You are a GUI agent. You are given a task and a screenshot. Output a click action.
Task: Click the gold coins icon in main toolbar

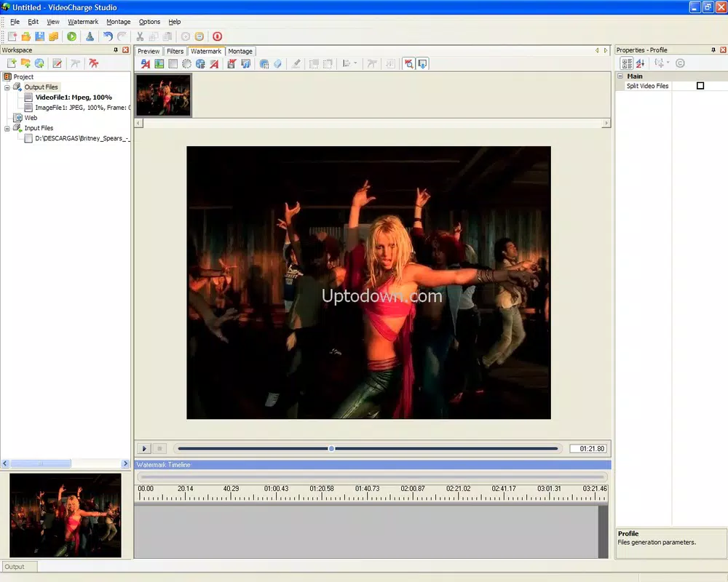(x=54, y=36)
